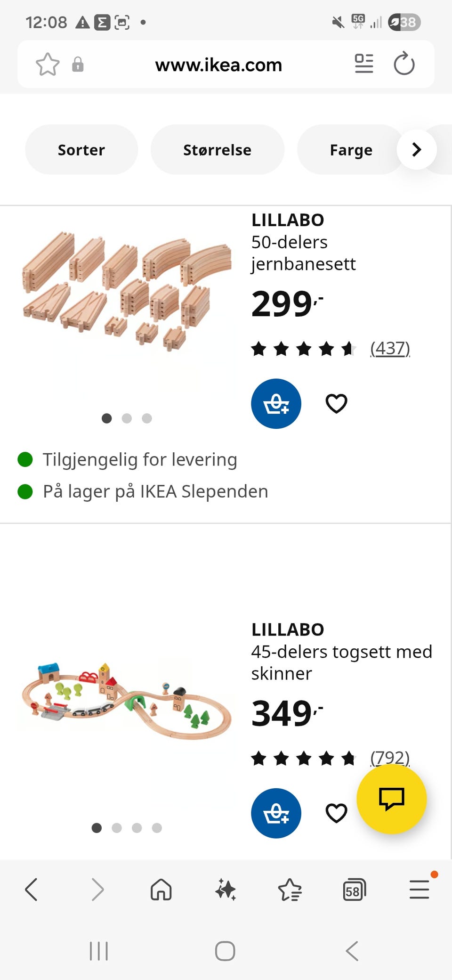Open browser bookmarks list icon
The image size is (452, 980).
tap(290, 890)
